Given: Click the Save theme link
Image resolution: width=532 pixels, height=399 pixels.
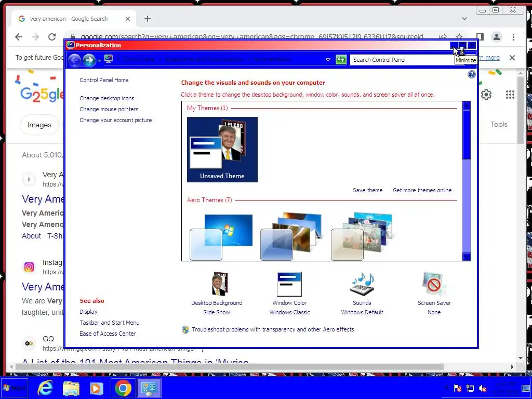Looking at the screenshot, I should (x=367, y=190).
